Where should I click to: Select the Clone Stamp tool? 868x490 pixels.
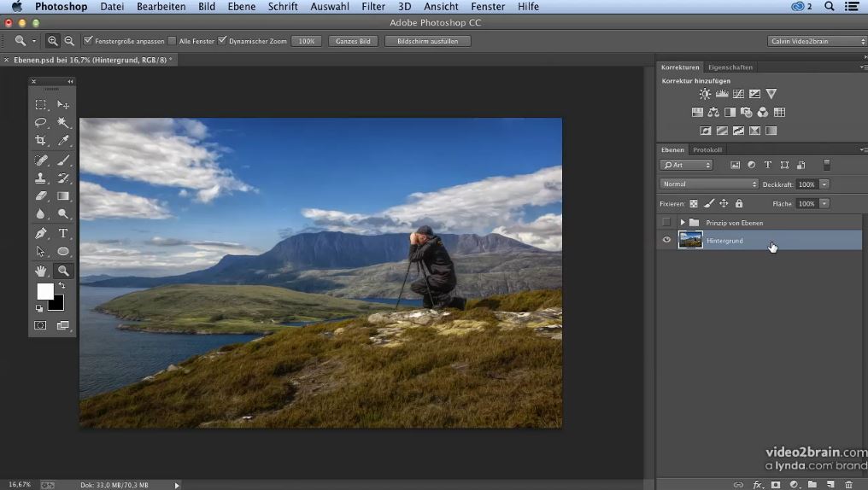40,178
